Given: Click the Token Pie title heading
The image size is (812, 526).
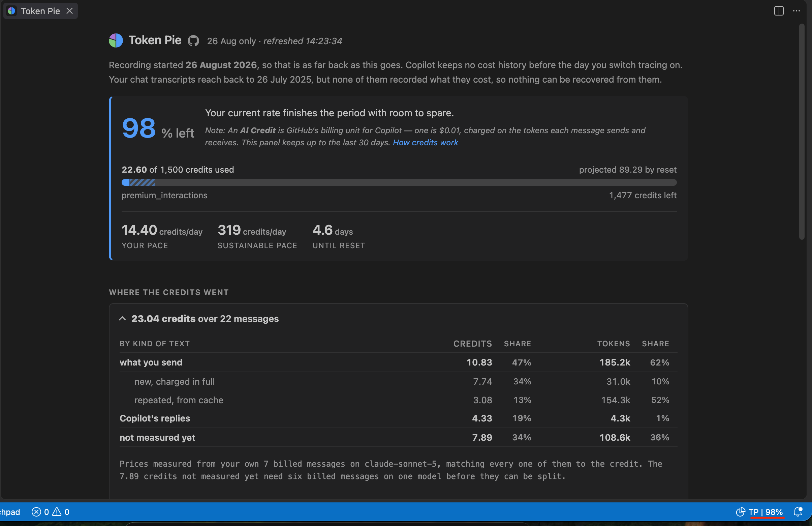Looking at the screenshot, I should tap(155, 40).
